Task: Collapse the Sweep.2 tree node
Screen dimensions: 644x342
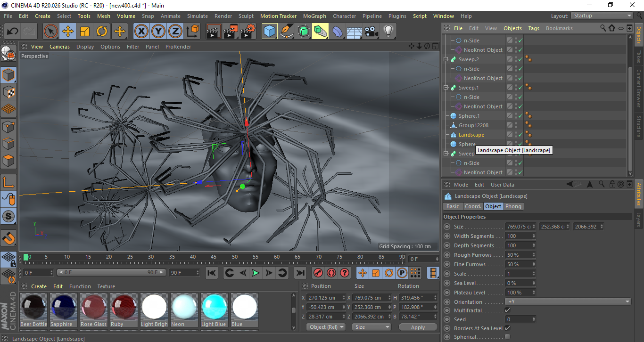Action: pyautogui.click(x=446, y=59)
